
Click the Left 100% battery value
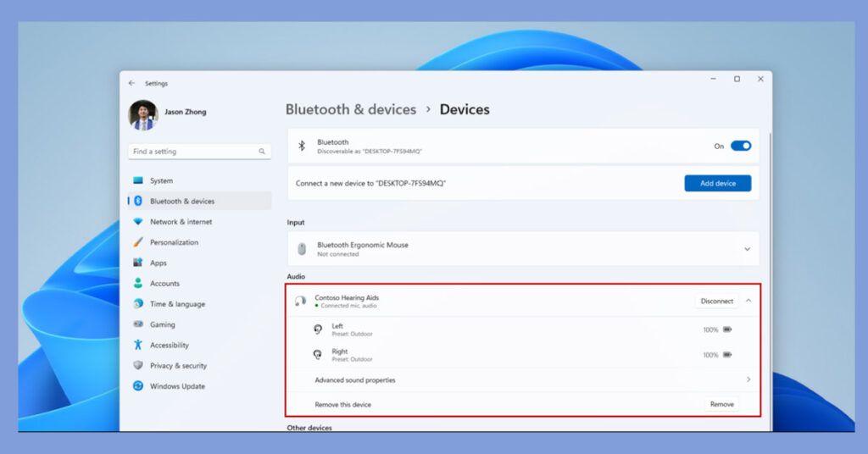click(710, 329)
